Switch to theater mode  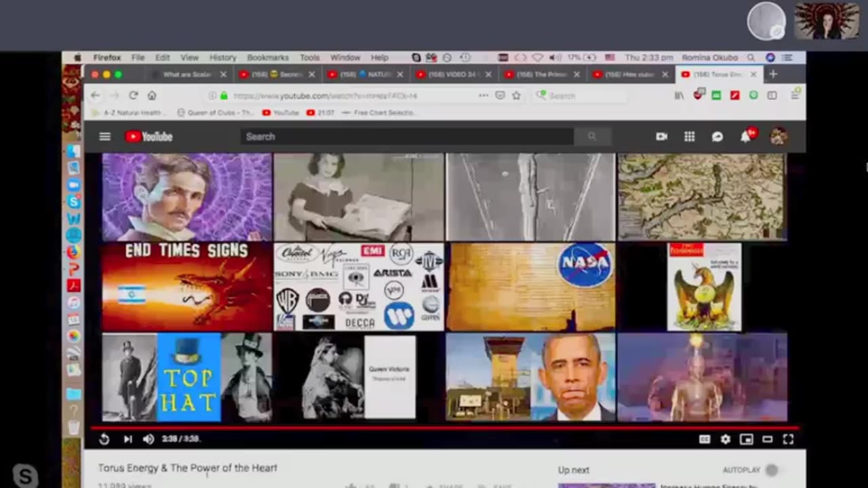click(768, 439)
